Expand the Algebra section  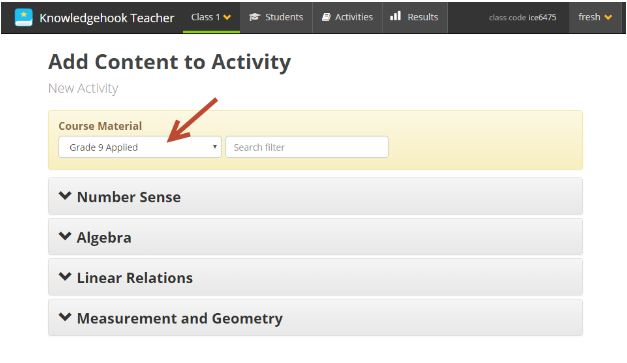tap(315, 237)
